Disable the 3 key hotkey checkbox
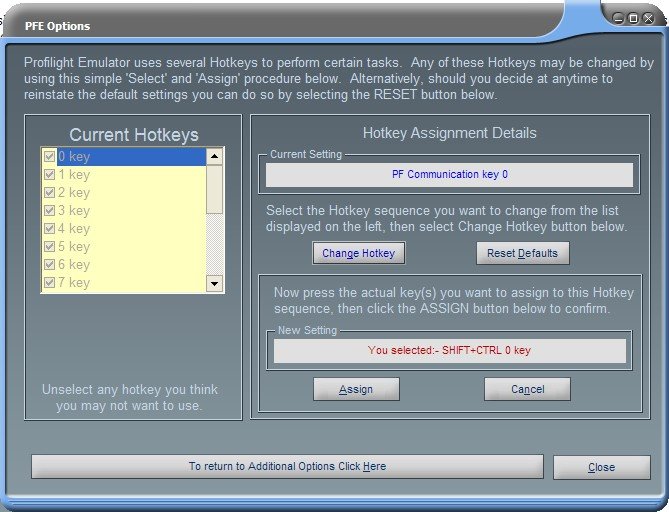Image resolution: width=669 pixels, height=512 pixels. [x=49, y=210]
